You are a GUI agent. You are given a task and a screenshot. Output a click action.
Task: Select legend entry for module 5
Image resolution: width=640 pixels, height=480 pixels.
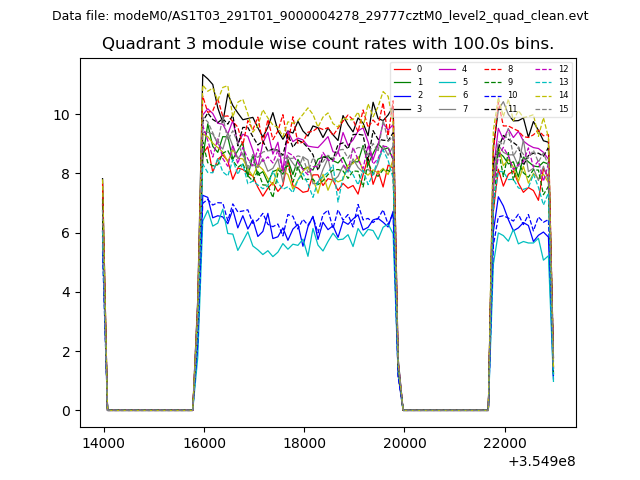click(447, 82)
